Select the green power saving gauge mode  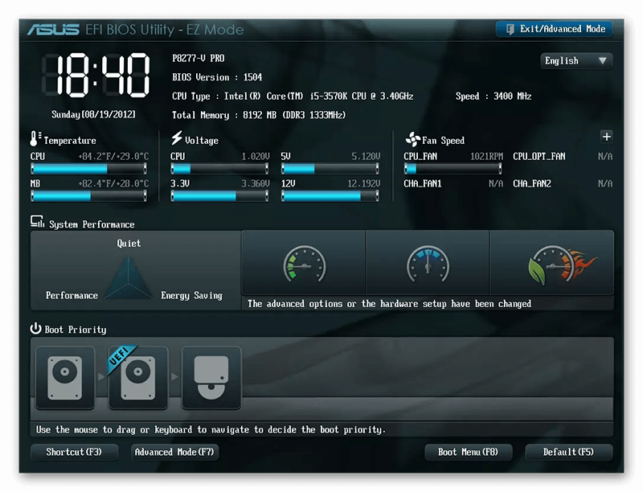tap(304, 263)
